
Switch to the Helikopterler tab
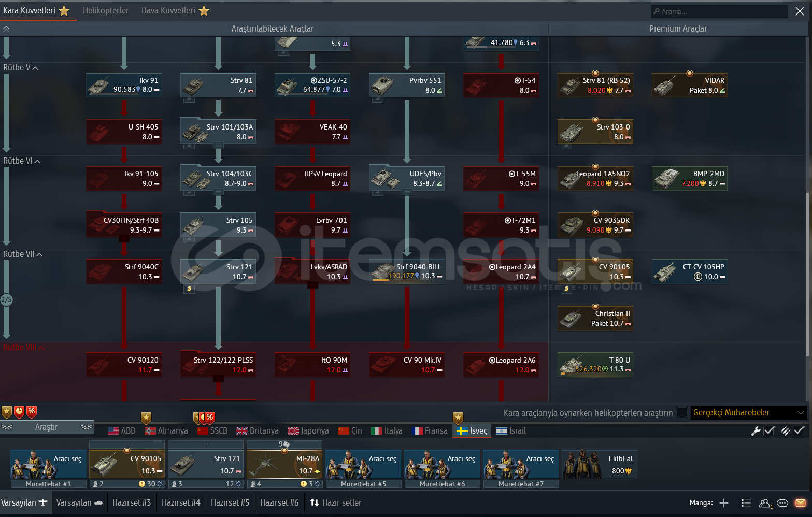click(x=106, y=10)
